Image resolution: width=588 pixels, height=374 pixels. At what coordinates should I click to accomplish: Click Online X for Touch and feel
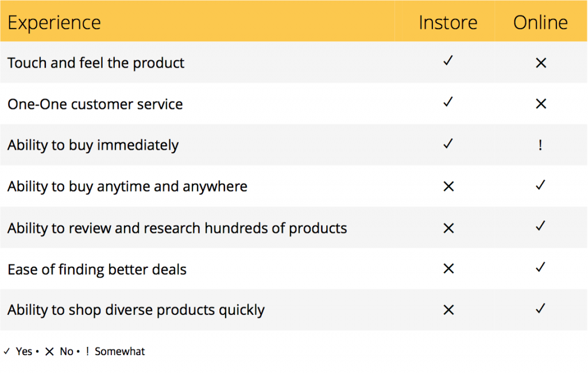(x=541, y=63)
